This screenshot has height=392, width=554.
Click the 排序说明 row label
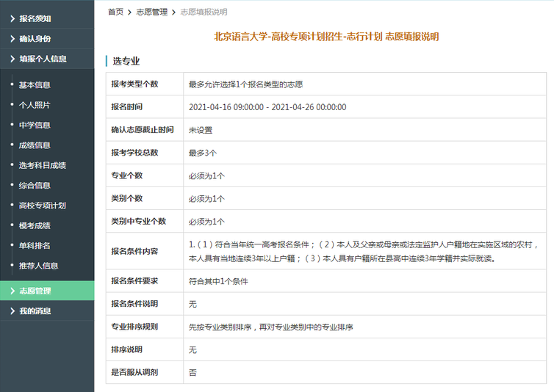click(127, 350)
